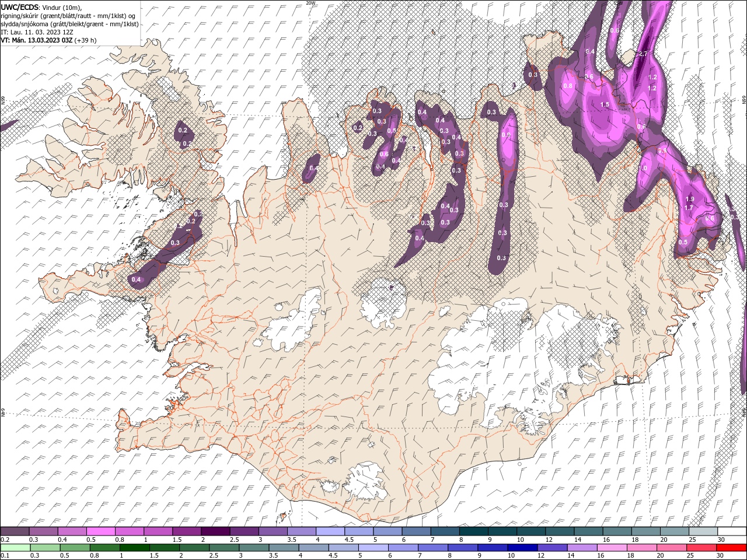
Task: Click the bright red swatch starting at 30 in bottom row
Action: point(731,548)
